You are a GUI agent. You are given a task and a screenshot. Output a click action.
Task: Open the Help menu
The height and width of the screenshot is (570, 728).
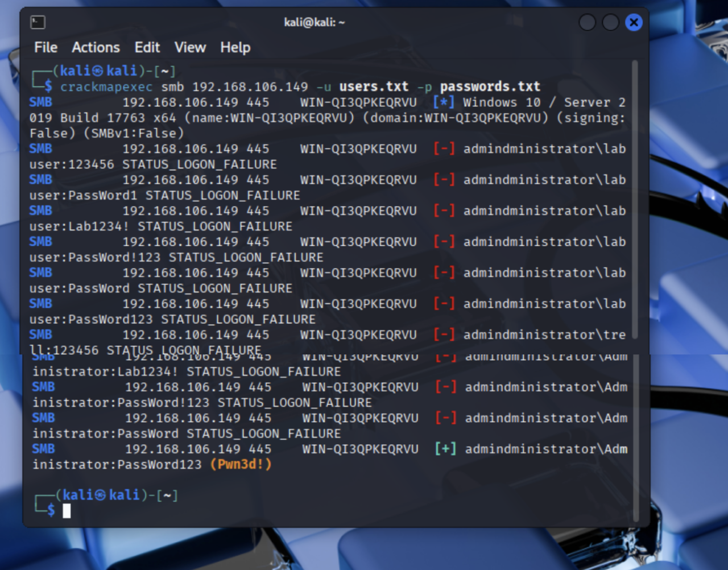[235, 47]
